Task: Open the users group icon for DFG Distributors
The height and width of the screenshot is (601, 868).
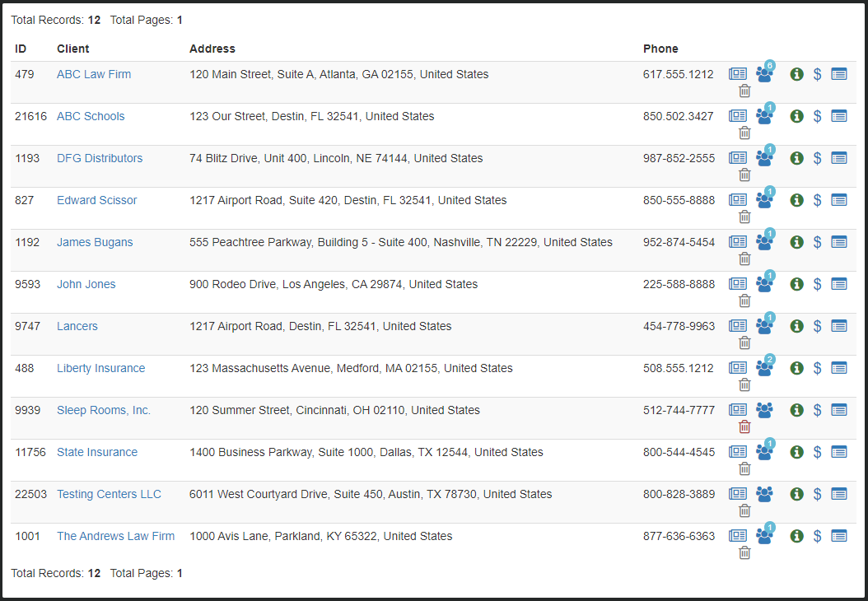Action: (764, 159)
